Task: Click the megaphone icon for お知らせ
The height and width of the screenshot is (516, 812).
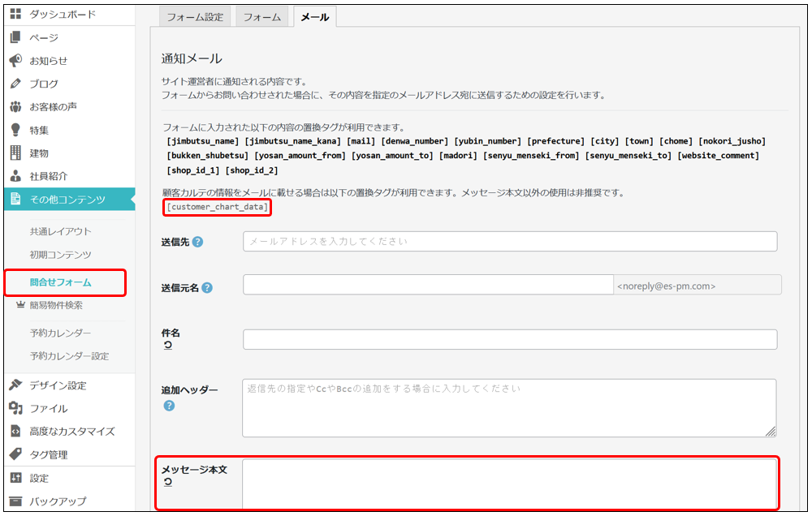Action: coord(15,61)
